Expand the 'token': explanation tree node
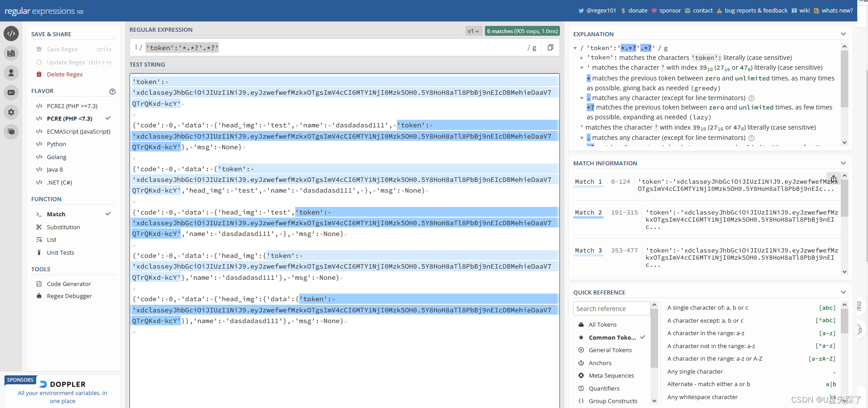 pyautogui.click(x=582, y=58)
